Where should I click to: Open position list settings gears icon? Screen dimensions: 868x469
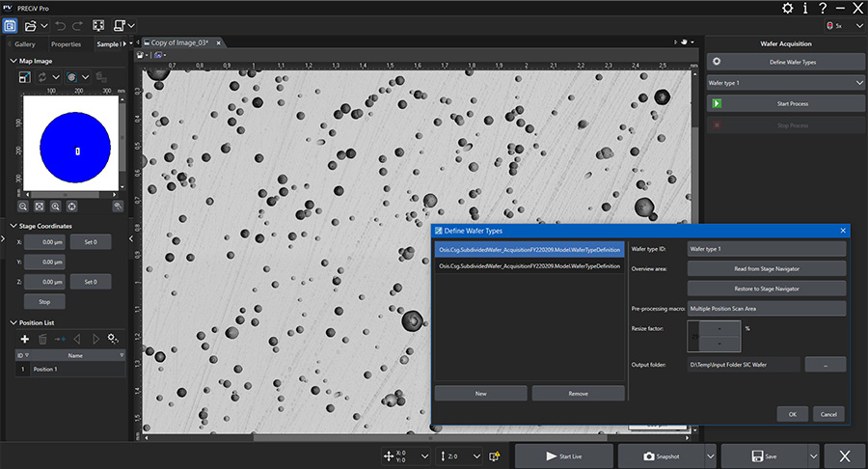click(x=113, y=339)
